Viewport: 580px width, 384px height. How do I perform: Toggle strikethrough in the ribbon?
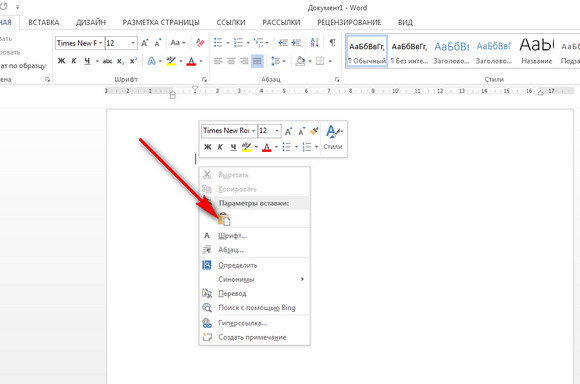pyautogui.click(x=107, y=61)
